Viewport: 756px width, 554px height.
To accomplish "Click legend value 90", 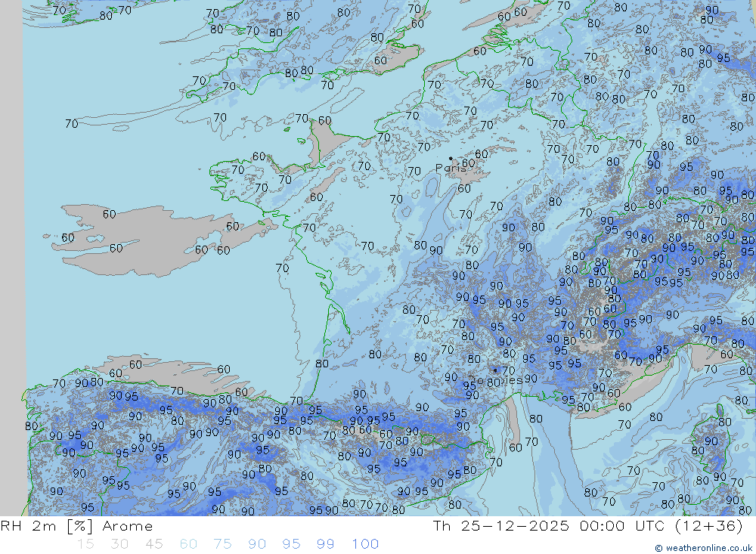I will pyautogui.click(x=257, y=544).
